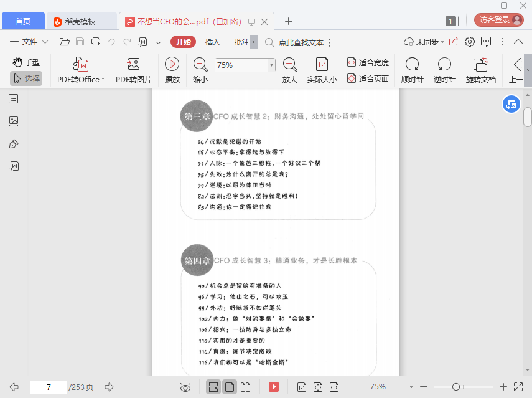
Task: Open the outline panel in left sidebar
Action: (x=14, y=99)
